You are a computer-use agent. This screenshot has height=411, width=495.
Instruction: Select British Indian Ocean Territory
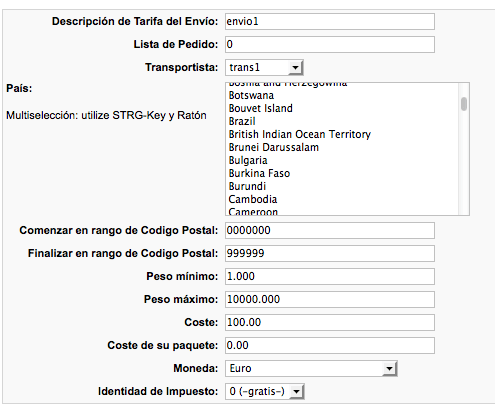click(x=343, y=135)
